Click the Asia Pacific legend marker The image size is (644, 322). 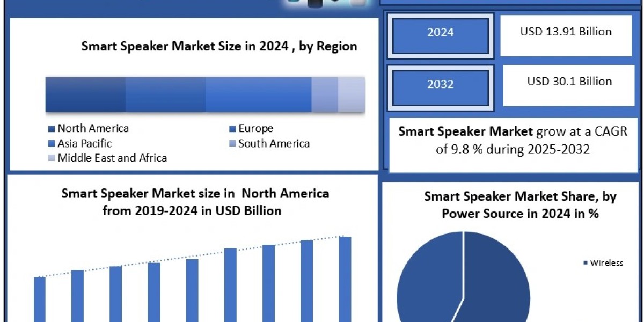coord(52,144)
